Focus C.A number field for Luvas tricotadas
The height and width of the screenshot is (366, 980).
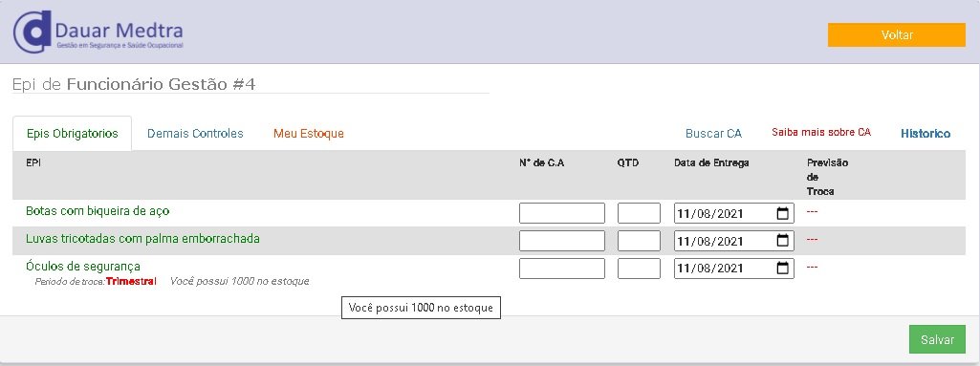pos(562,241)
